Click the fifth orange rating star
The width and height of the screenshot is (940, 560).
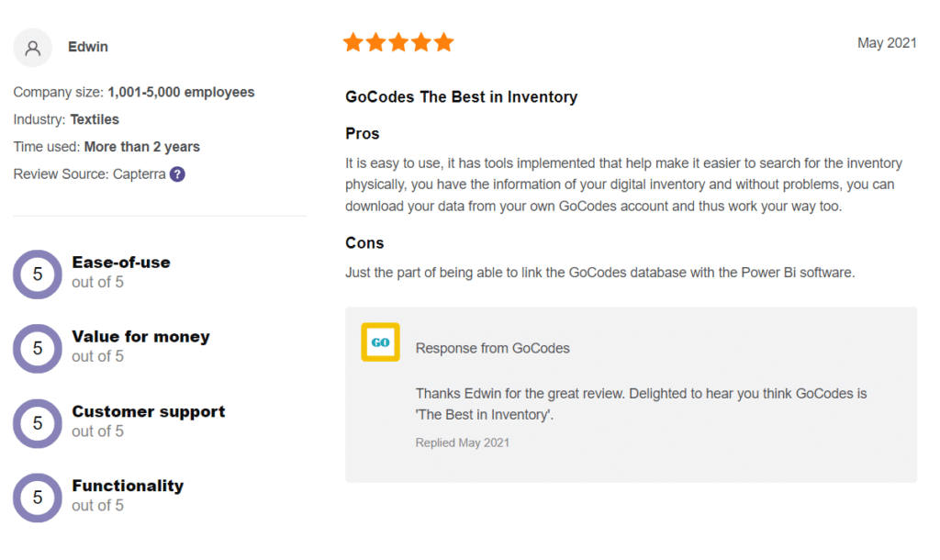tap(444, 42)
